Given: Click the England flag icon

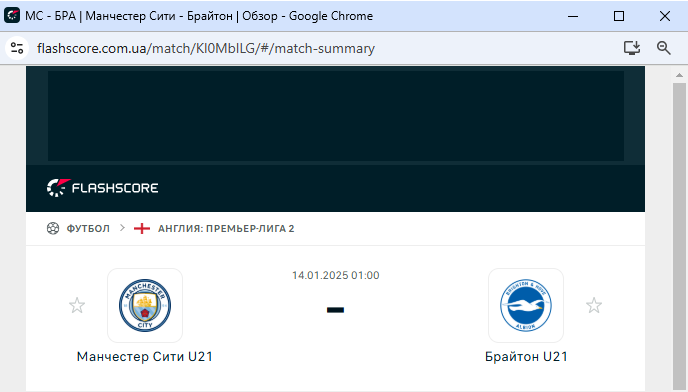Looking at the screenshot, I should [x=142, y=228].
